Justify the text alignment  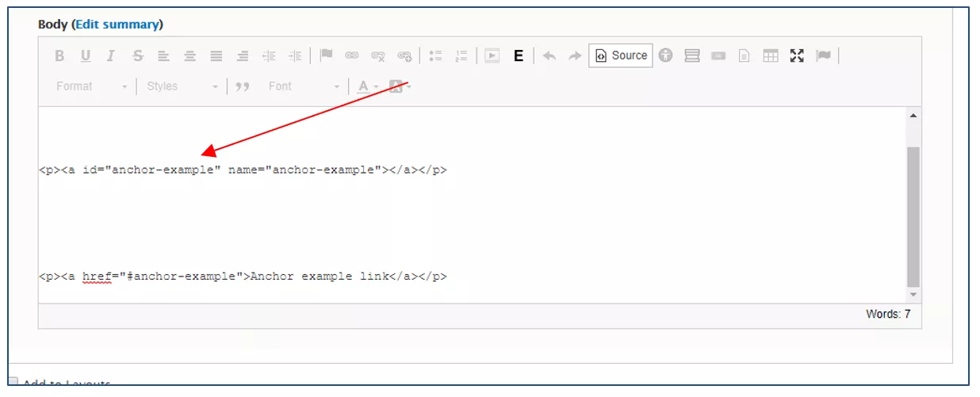tap(216, 55)
